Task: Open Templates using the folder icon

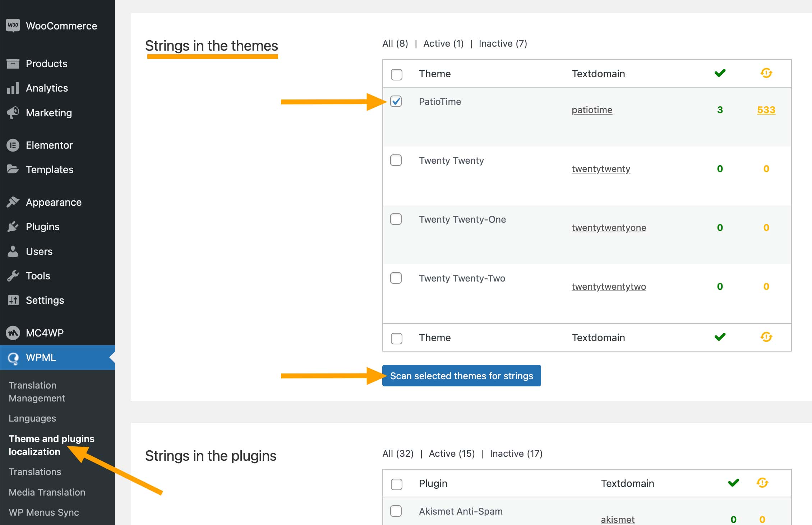Action: (x=13, y=169)
